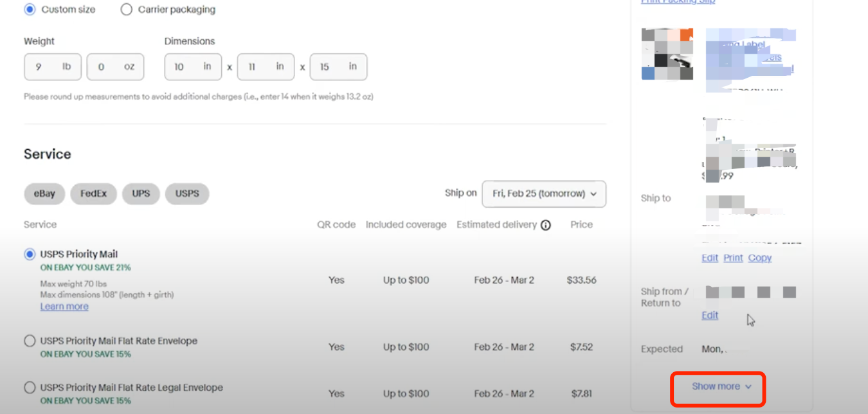Click the Included coverage column header

(x=406, y=225)
